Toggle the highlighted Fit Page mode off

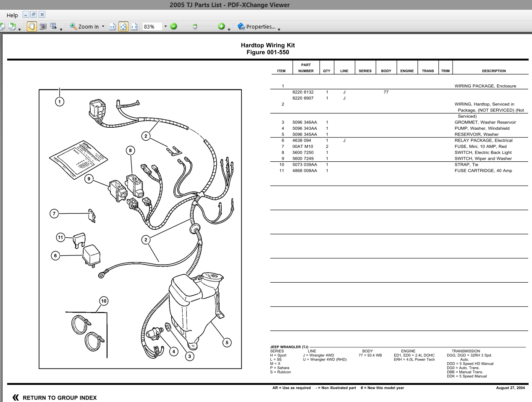click(x=123, y=26)
